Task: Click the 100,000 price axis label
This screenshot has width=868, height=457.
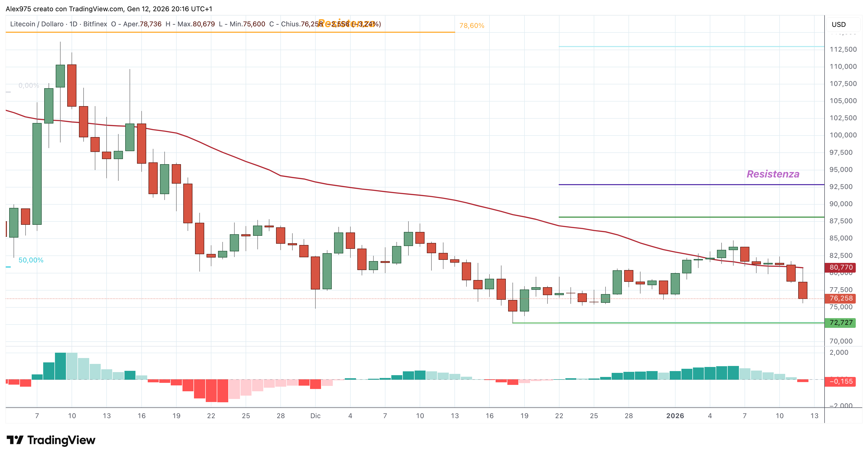Action: coord(843,135)
